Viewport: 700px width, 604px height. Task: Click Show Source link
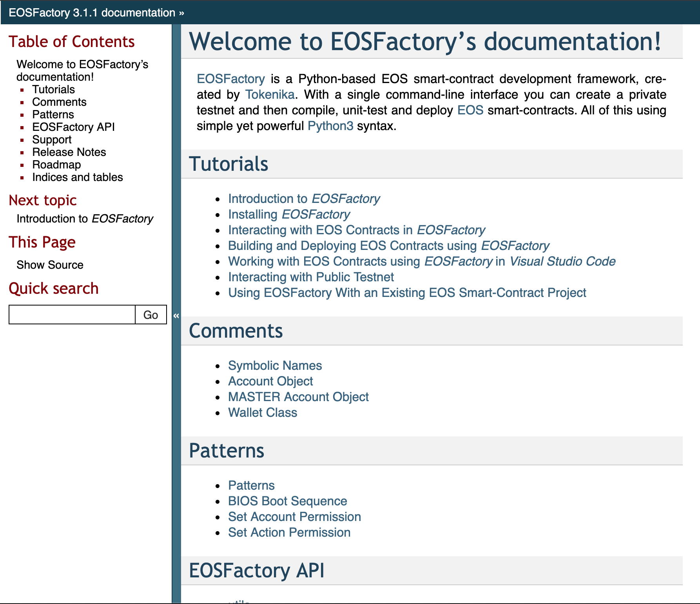(50, 265)
